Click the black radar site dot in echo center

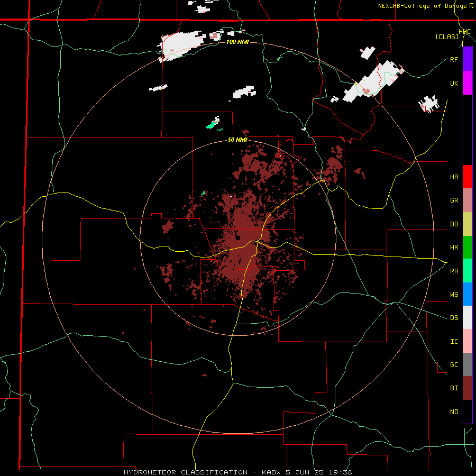point(237,237)
